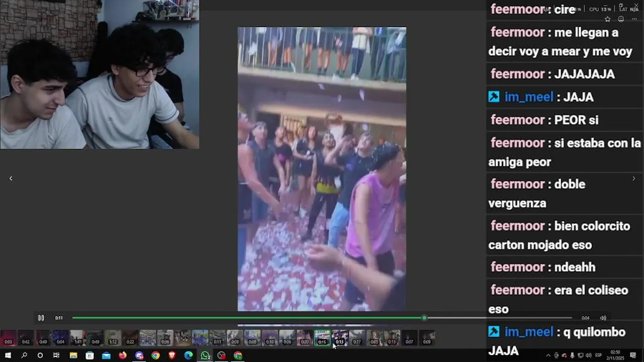Click the badge icon beside 'im_meel : JAJA'
Image resolution: width=644 pixels, height=362 pixels.
pyautogui.click(x=494, y=97)
